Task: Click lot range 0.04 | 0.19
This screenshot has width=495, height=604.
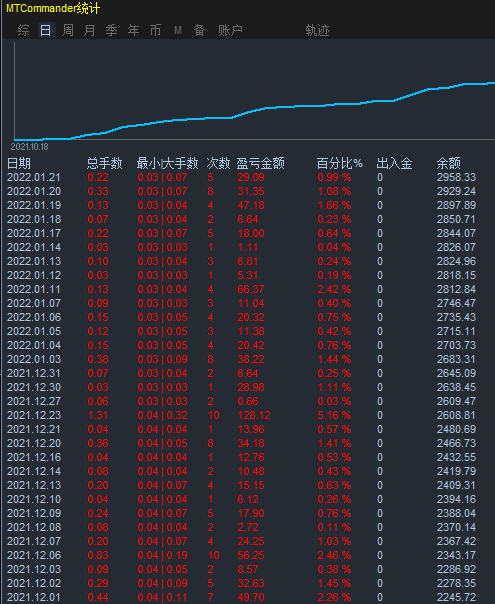Action: click(x=162, y=555)
